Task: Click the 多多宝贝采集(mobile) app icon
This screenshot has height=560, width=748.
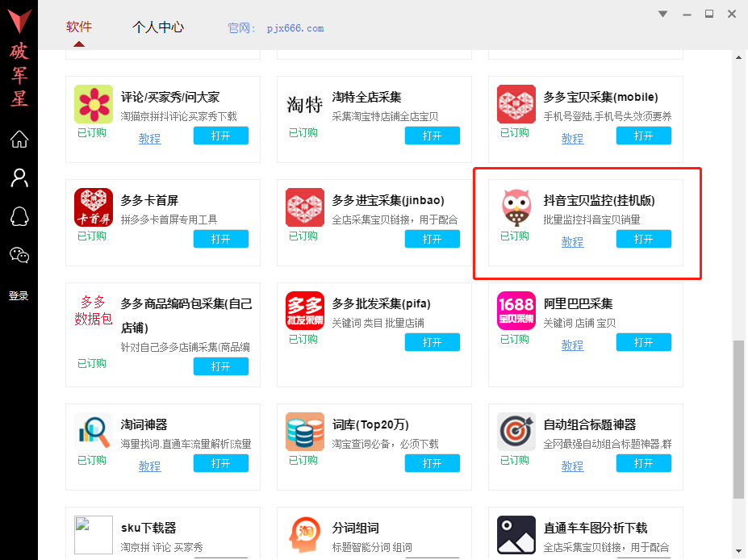Action: (x=516, y=104)
